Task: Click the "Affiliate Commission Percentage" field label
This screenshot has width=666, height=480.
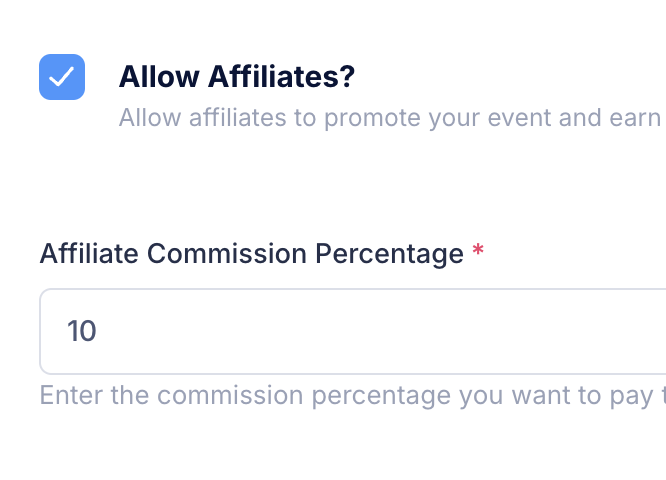Action: pos(251,254)
